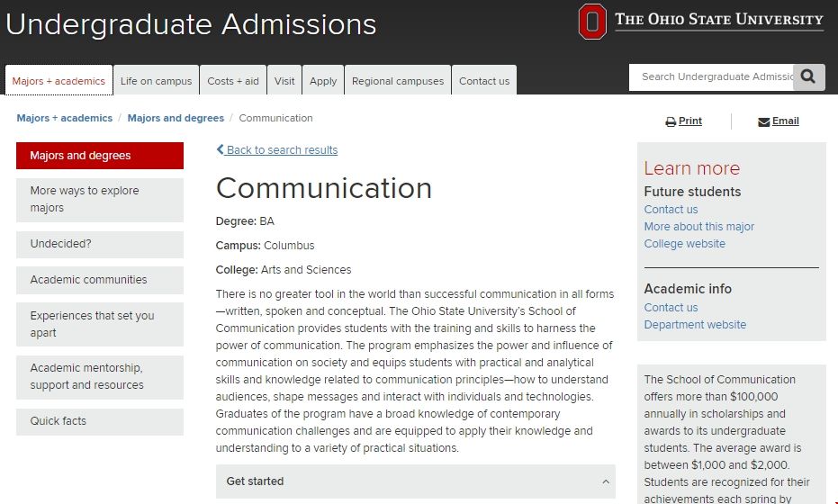Open the Majors + academics tab
The height and width of the screenshot is (504, 838).
point(59,81)
